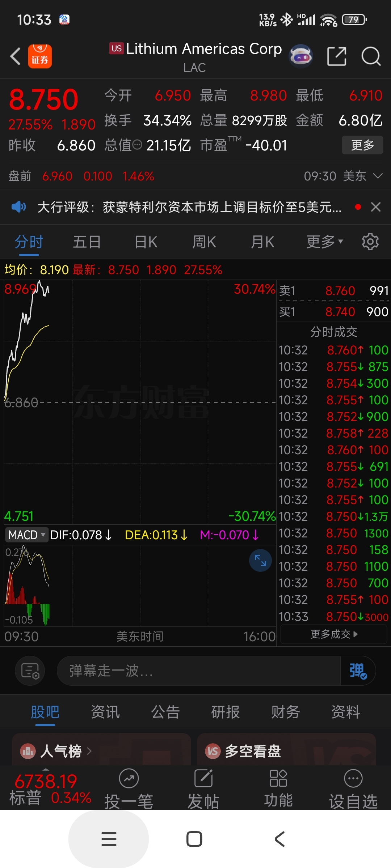Tap the 人气榜 popularity icon
The width and height of the screenshot is (391, 868).
(28, 752)
